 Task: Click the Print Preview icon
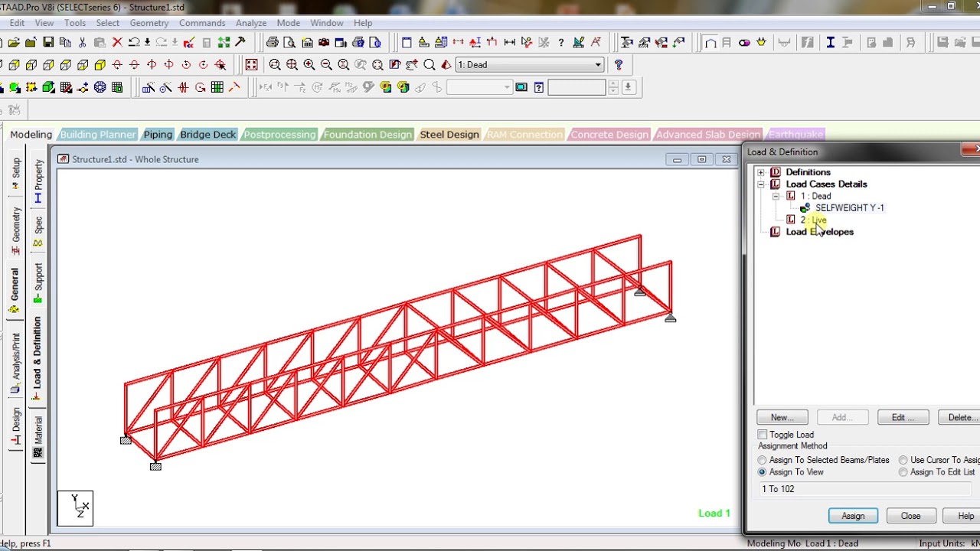tap(289, 42)
